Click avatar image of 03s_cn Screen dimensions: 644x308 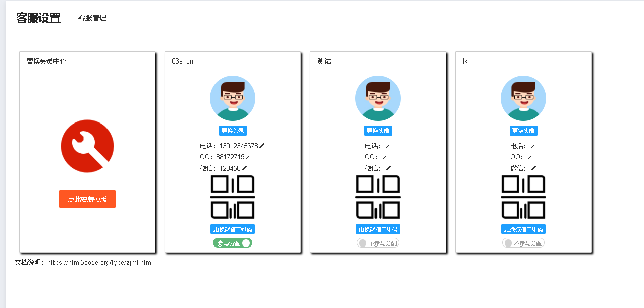pos(233,98)
